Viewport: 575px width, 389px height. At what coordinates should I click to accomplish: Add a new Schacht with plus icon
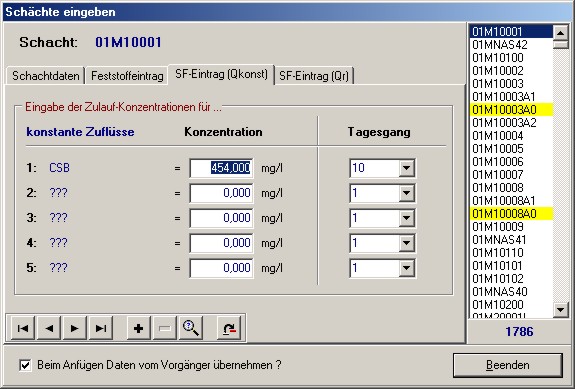(139, 328)
